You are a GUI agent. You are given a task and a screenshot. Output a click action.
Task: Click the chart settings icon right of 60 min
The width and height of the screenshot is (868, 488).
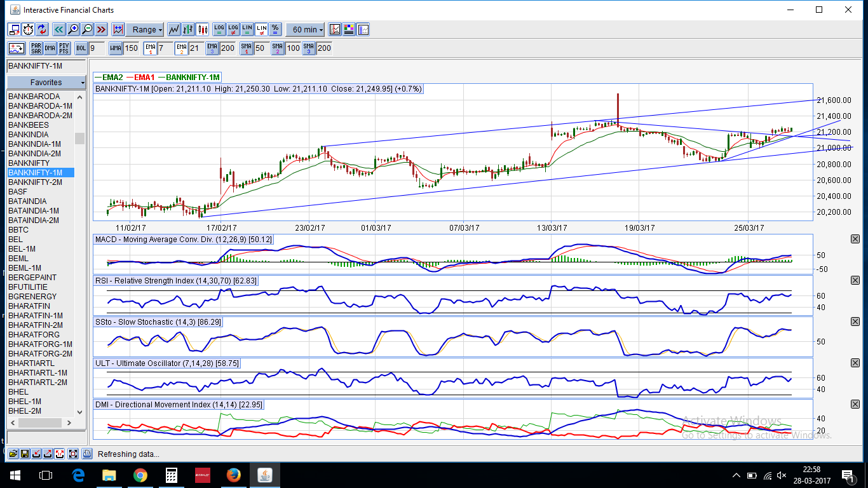point(335,29)
